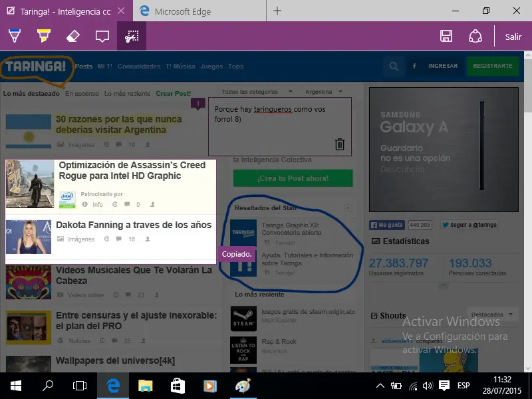Screen dimensions: 532x399
Task: Open the Posts menu item
Action: (x=84, y=66)
